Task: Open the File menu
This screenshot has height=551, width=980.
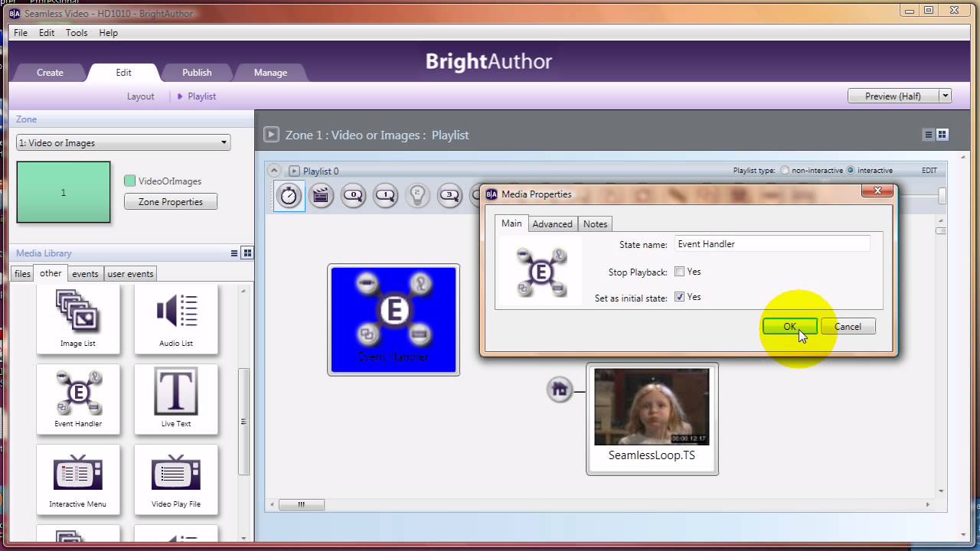Action: point(21,33)
